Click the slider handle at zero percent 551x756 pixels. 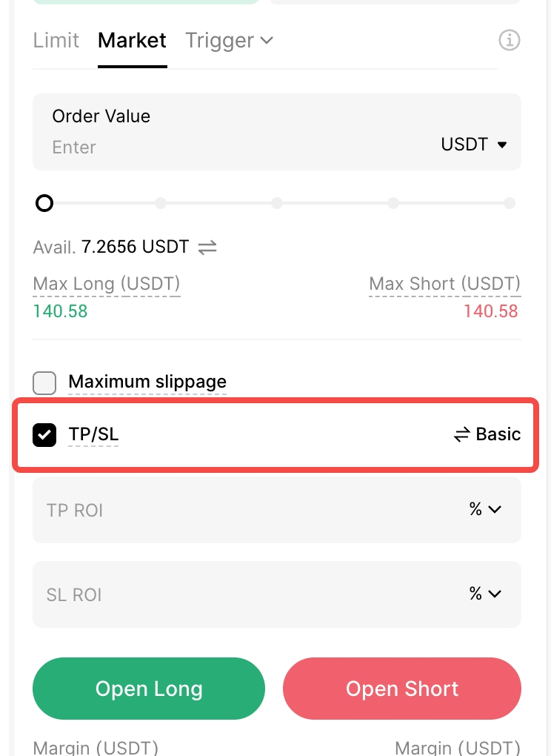point(44,203)
